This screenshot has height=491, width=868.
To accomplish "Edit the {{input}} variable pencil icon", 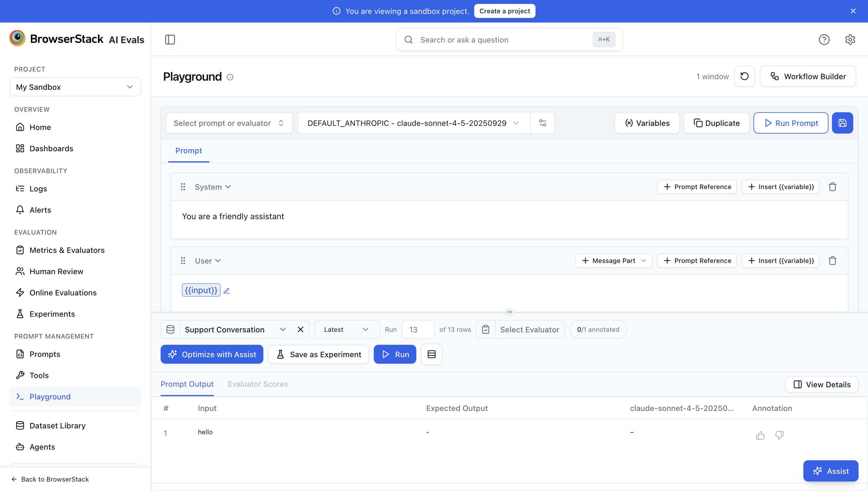I will 226,291.
